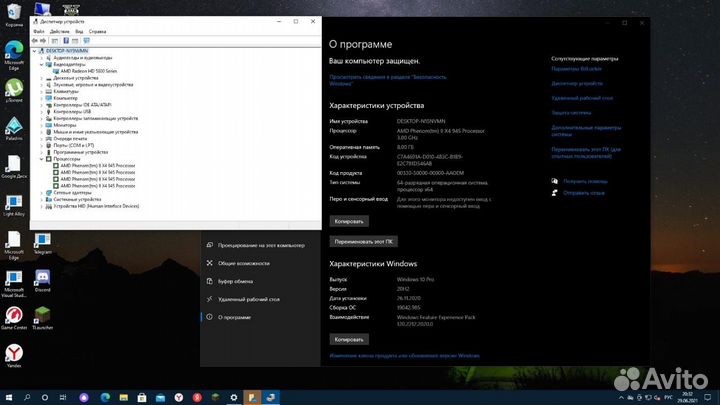The image size is (720, 405).
Task: Click Forward arrow in Device Manager toolbar
Action: (x=43, y=41)
